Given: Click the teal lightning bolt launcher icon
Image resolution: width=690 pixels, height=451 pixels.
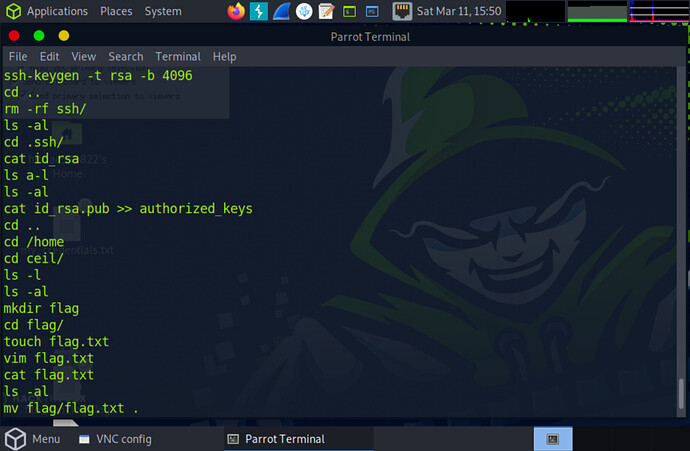Looking at the screenshot, I should click(258, 12).
